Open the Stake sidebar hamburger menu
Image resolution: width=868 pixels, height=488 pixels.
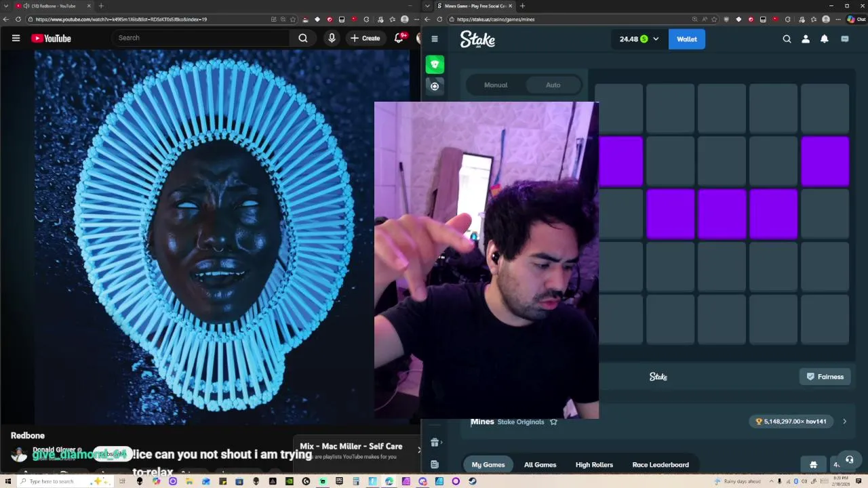(435, 39)
